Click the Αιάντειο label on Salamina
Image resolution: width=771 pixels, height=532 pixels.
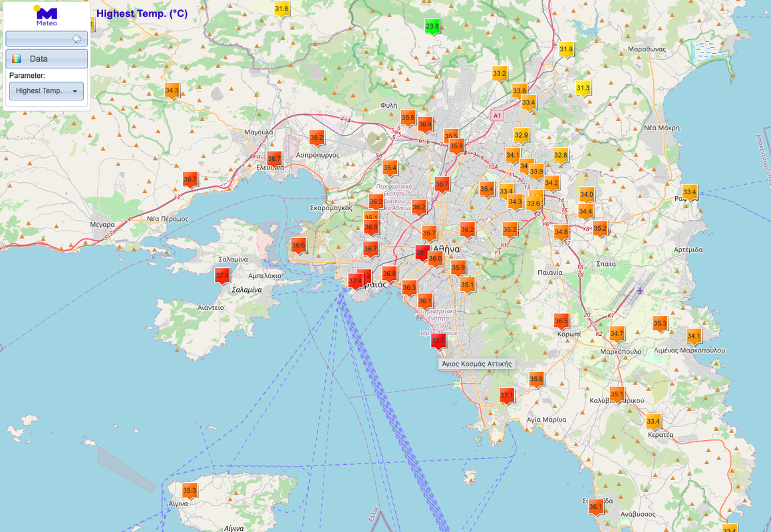pos(210,308)
